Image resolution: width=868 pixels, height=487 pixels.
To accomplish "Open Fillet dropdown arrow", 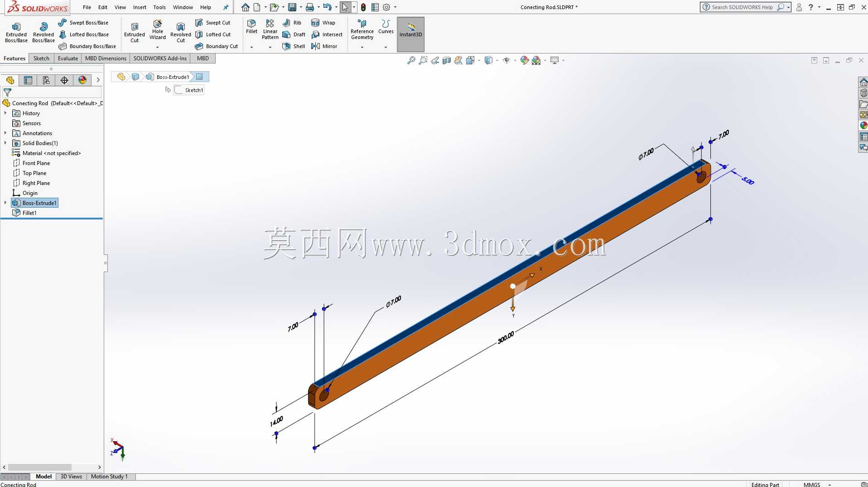I will coord(251,47).
